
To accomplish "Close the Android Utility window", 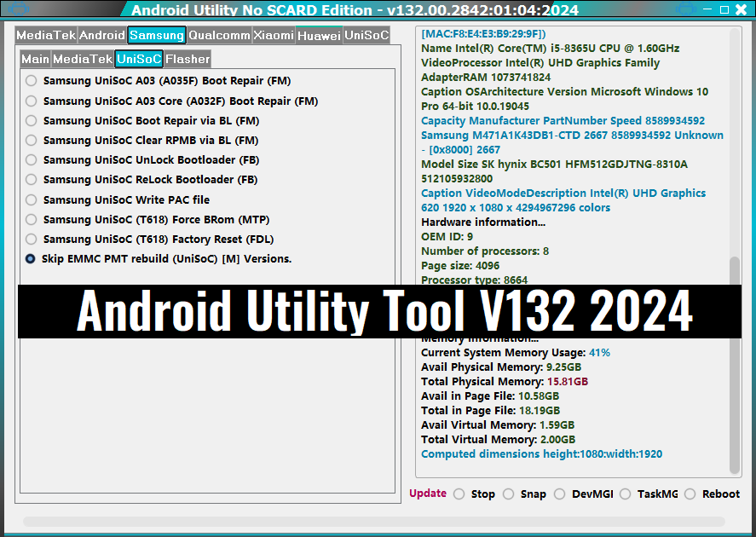I will [742, 9].
